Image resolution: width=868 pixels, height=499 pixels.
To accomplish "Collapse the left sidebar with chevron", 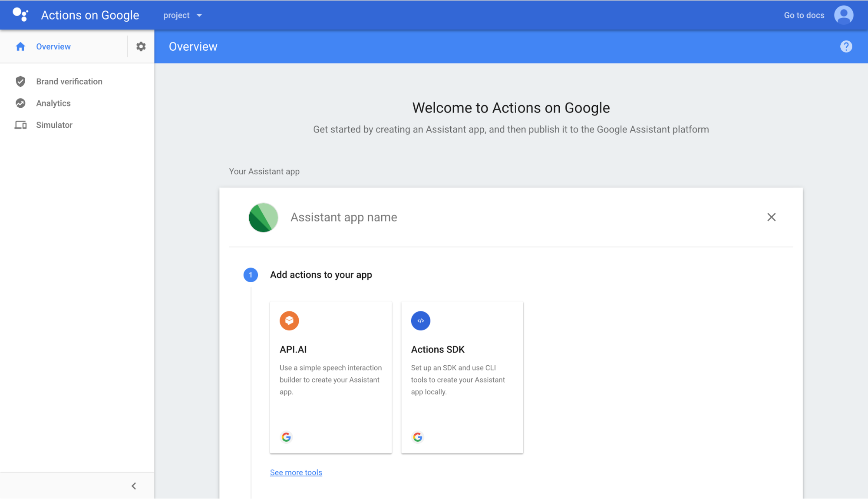I will [x=134, y=486].
